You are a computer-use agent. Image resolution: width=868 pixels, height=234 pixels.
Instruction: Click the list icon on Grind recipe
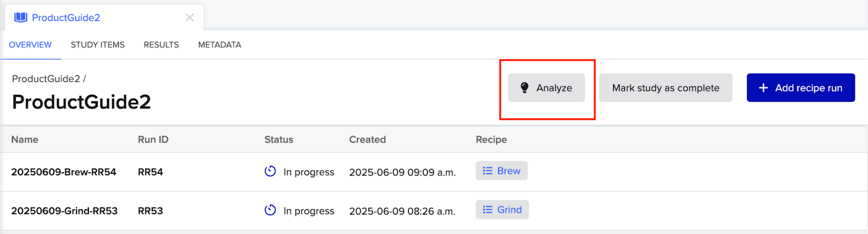click(x=488, y=210)
